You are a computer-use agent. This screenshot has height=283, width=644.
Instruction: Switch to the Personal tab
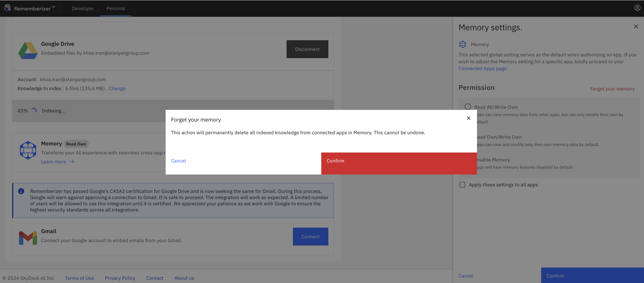click(x=115, y=8)
